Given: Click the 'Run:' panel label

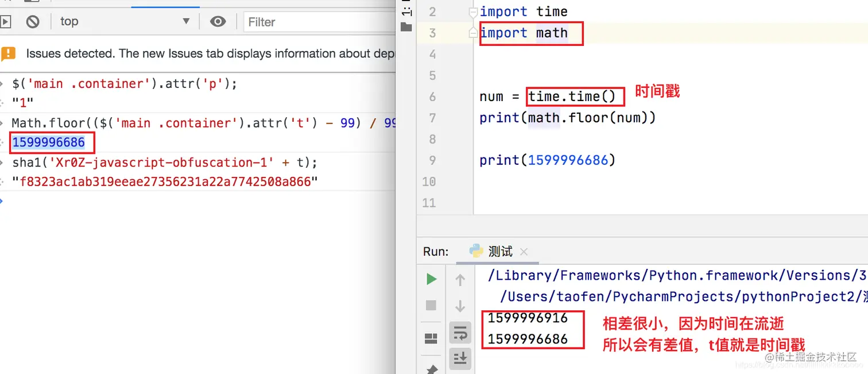Looking at the screenshot, I should (x=436, y=252).
